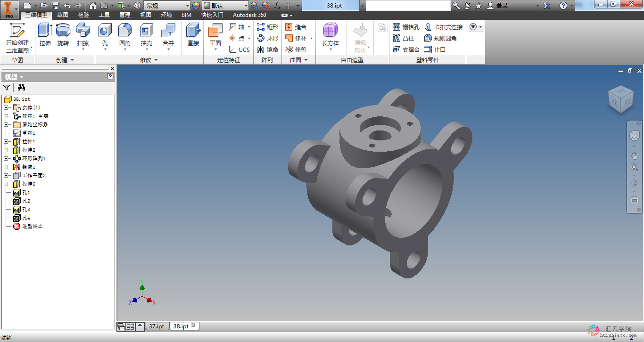Expand the 实体(1) node
This screenshot has width=644, height=342.
(6, 107)
